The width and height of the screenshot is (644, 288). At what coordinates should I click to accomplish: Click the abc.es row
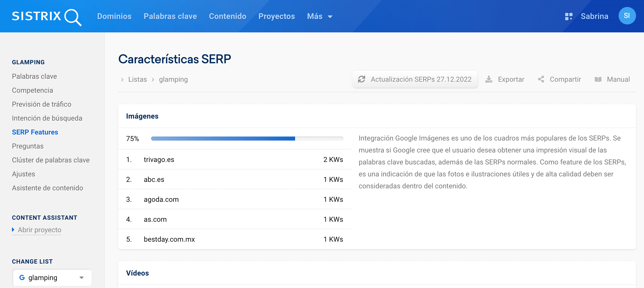(x=235, y=179)
